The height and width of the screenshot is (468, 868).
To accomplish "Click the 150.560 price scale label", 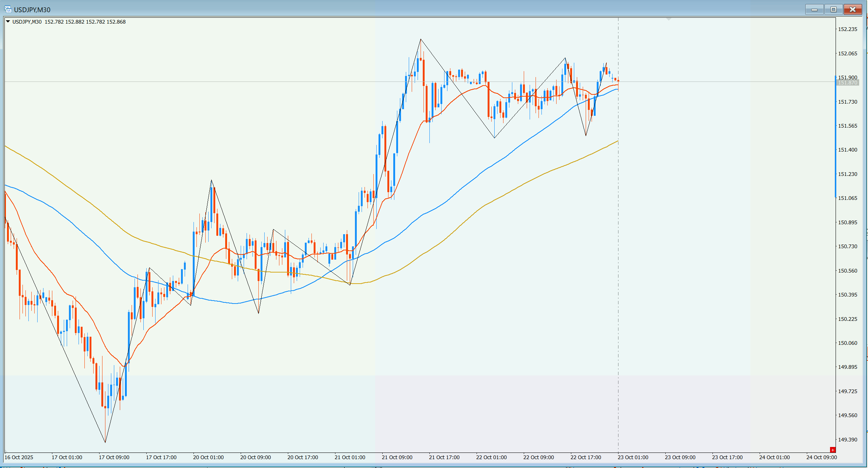I will [x=848, y=271].
